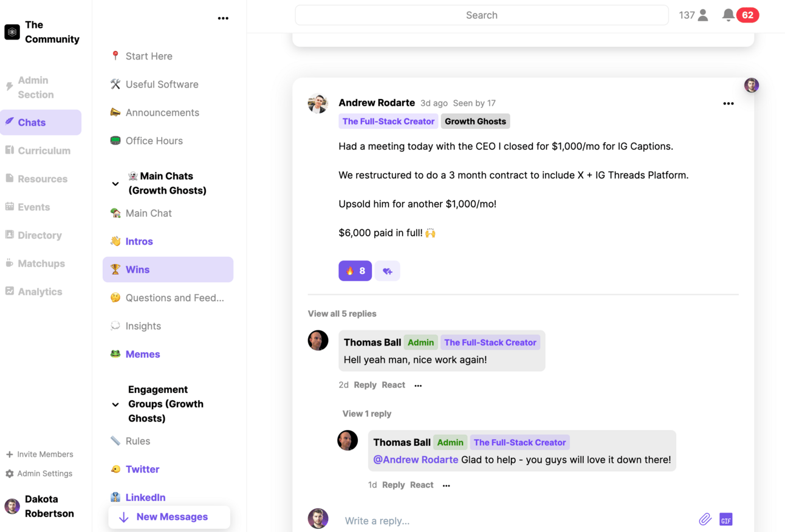The image size is (785, 532).
Task: View the 137 members icon
Action: pyautogui.click(x=703, y=15)
